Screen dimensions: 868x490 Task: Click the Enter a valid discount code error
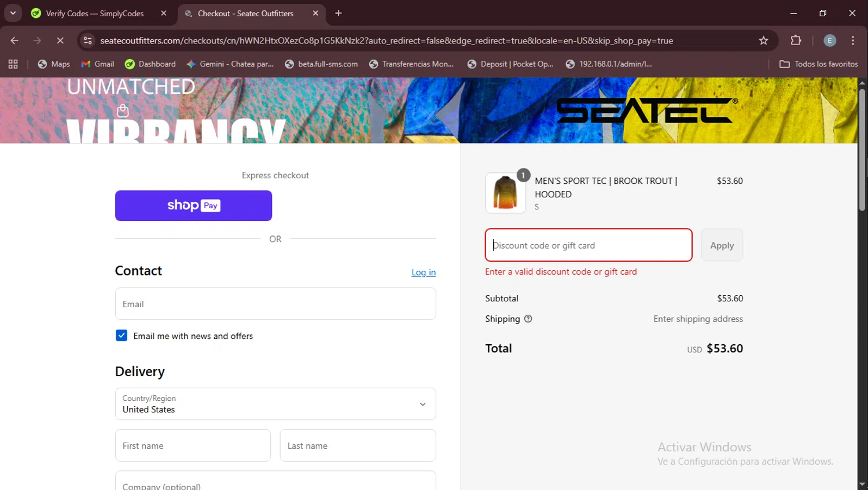coord(561,272)
